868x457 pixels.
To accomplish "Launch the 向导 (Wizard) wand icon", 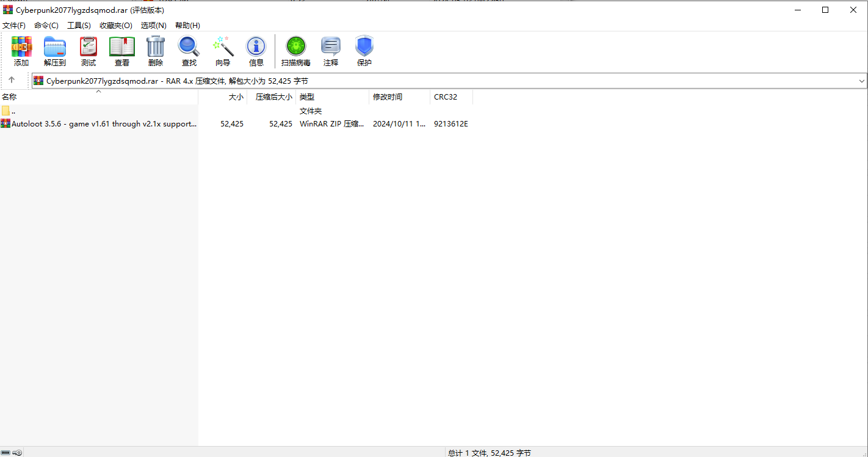I will pyautogui.click(x=223, y=51).
